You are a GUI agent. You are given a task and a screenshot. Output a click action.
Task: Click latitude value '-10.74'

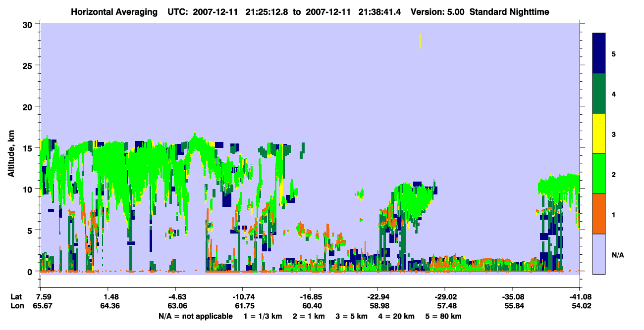tap(242, 297)
